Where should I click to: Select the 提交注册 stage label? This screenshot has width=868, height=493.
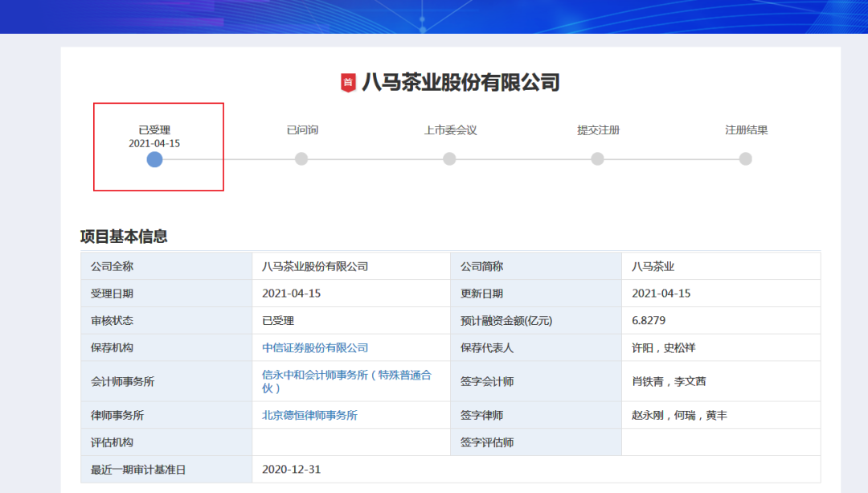597,129
